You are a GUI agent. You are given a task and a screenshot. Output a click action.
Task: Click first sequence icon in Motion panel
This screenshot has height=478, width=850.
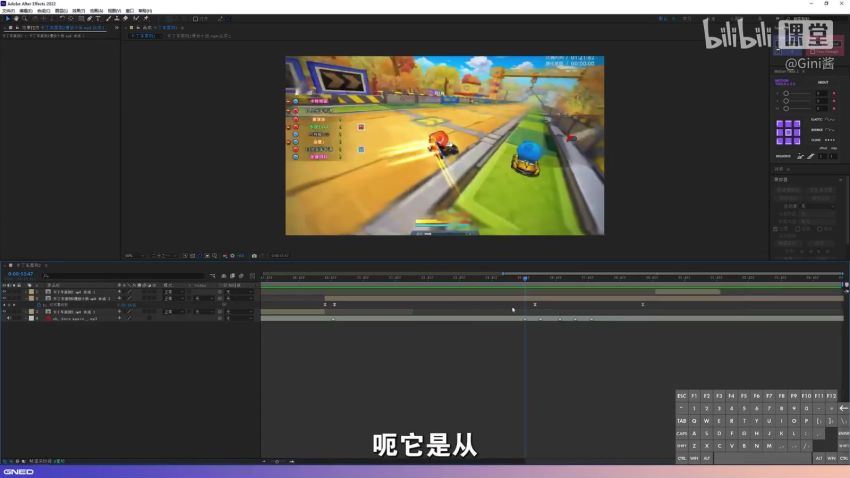point(800,156)
